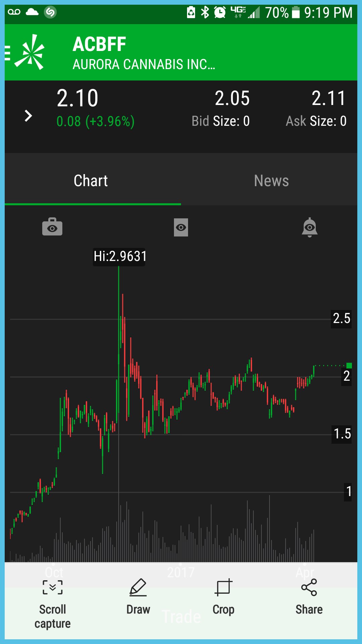Tap Draw in the screenshot toolbar
Image resolution: width=362 pixels, height=644 pixels.
click(x=138, y=597)
